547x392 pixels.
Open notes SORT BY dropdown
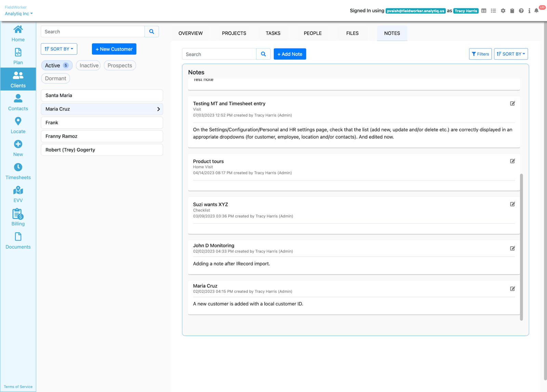click(511, 54)
